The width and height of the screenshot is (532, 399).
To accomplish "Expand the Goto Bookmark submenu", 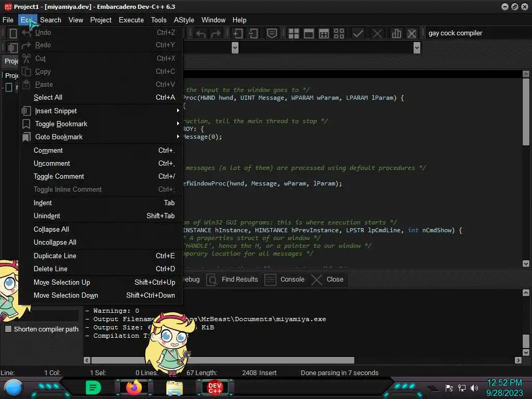I will click(100, 137).
